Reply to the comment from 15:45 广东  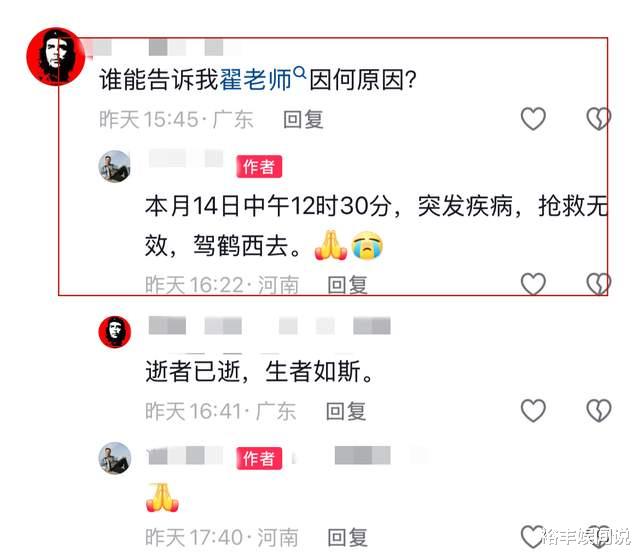[303, 120]
